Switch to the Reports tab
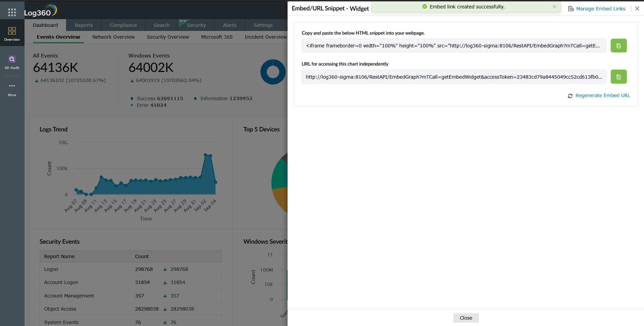 (x=84, y=25)
